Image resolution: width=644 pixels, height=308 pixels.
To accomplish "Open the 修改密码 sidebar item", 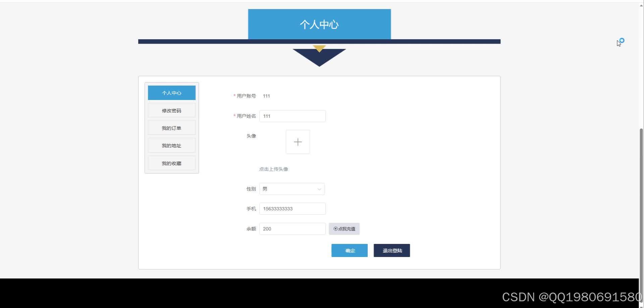I will (172, 110).
